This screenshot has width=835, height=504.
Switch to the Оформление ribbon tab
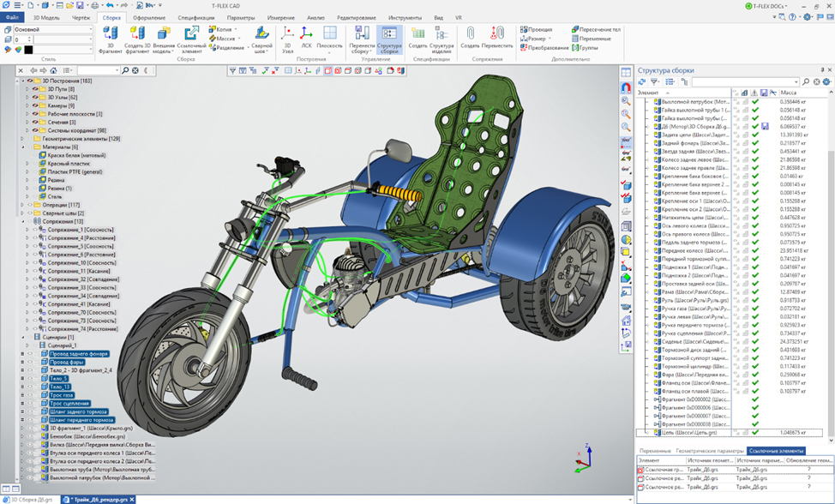pyautogui.click(x=149, y=17)
